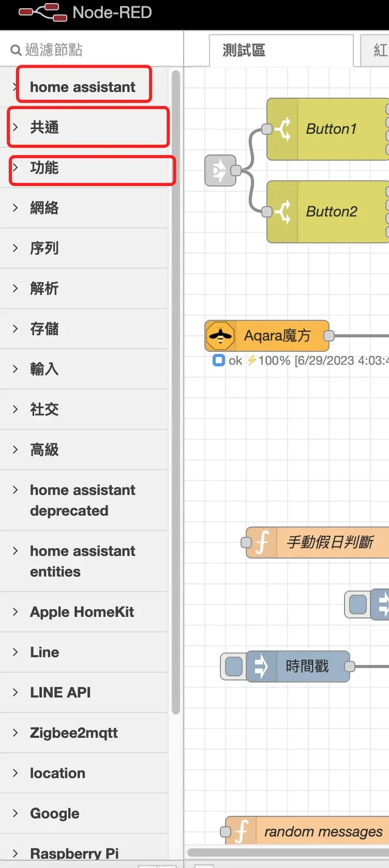The image size is (389, 868).
Task: Expand the 存儲 palette category
Action: click(x=84, y=329)
